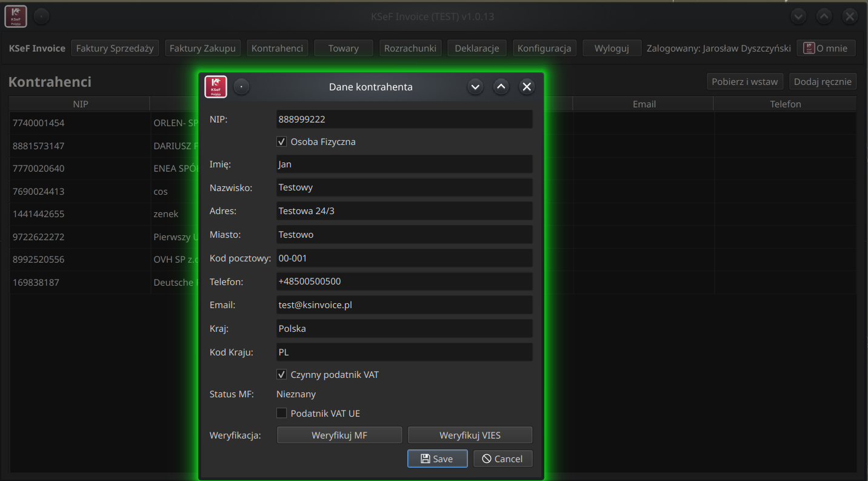Image resolution: width=868 pixels, height=481 pixels.
Task: Switch to the Konfiguracja section
Action: coord(544,48)
